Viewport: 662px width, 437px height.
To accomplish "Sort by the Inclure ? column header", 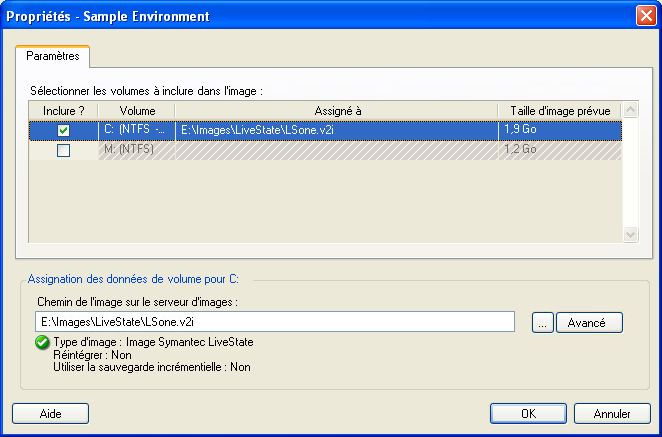I will [63, 109].
